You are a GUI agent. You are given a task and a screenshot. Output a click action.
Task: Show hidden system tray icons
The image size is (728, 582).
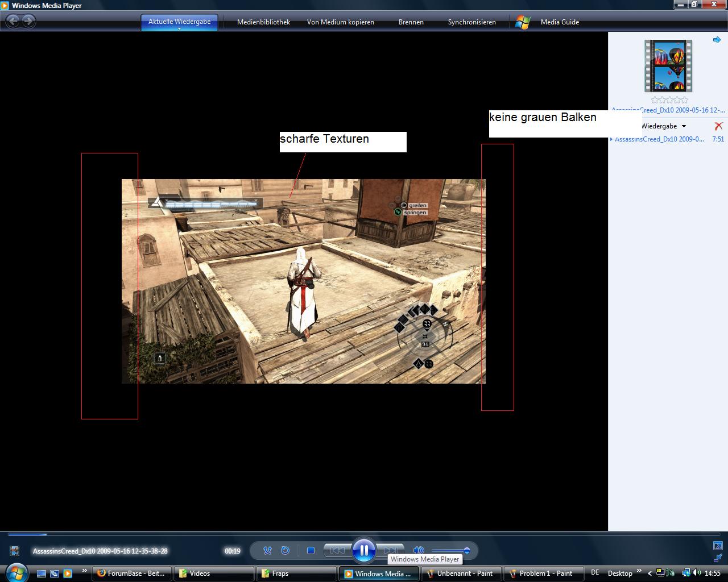point(650,573)
